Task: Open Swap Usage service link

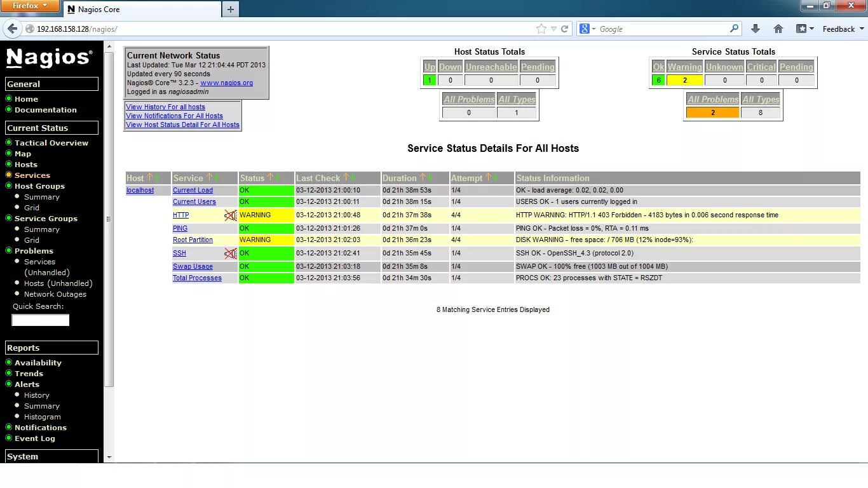Action: [193, 266]
